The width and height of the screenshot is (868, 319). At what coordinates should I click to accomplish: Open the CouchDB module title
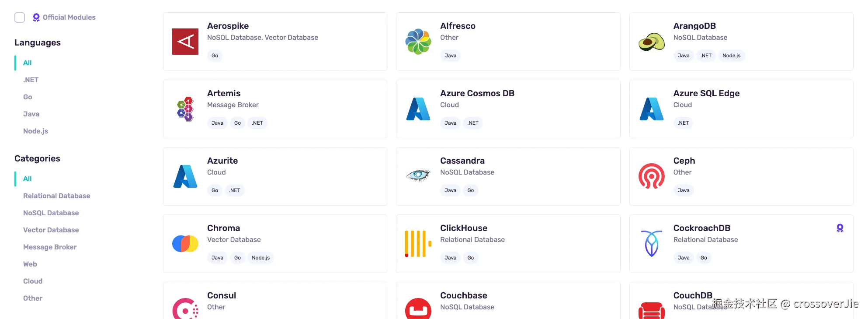pyautogui.click(x=693, y=295)
